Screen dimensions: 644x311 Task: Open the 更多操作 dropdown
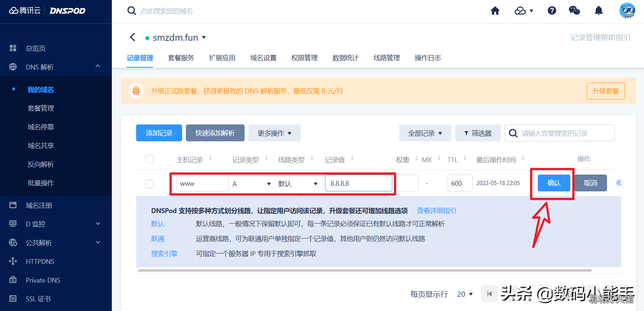[275, 133]
